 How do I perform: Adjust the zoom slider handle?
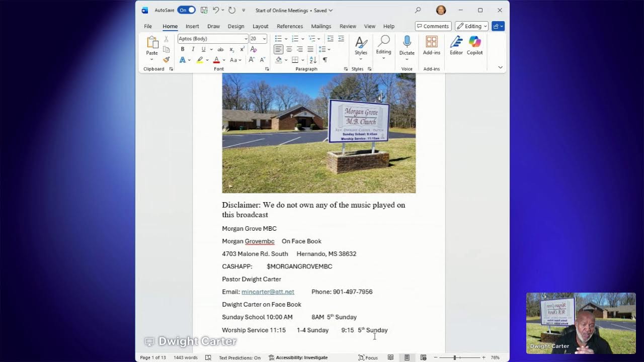pos(454,357)
